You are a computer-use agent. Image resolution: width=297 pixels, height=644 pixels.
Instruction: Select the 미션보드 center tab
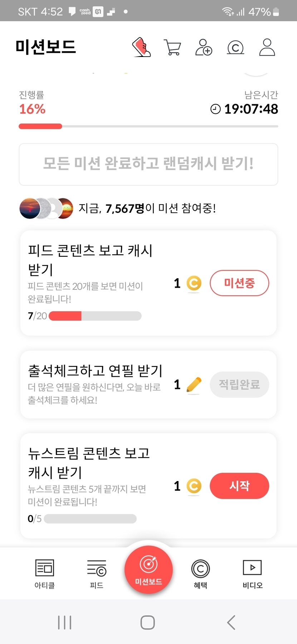coord(148,569)
